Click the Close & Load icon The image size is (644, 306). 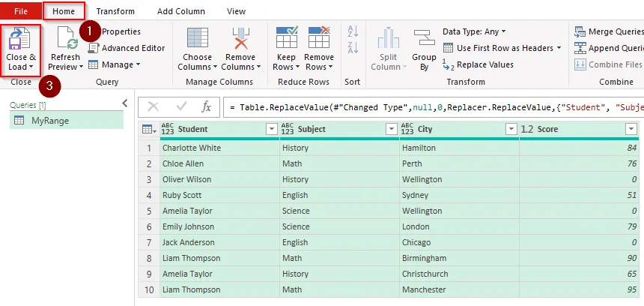pyautogui.click(x=20, y=38)
